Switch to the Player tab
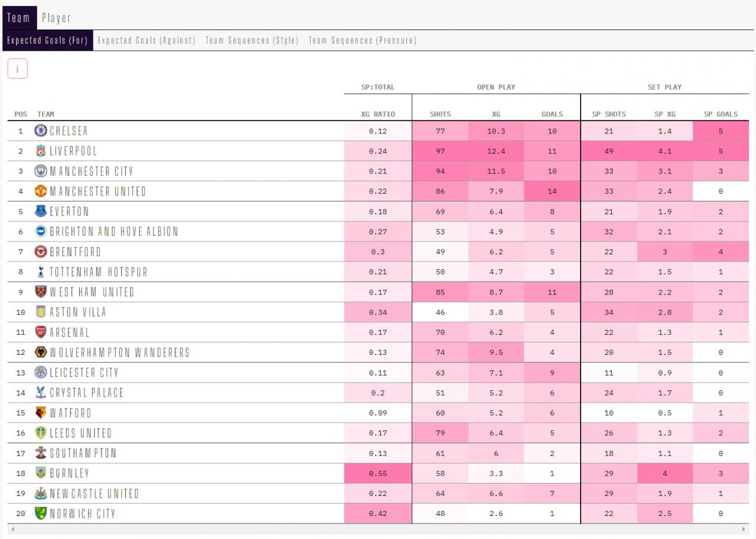Viewport: 756px width, 539px height. pos(56,18)
